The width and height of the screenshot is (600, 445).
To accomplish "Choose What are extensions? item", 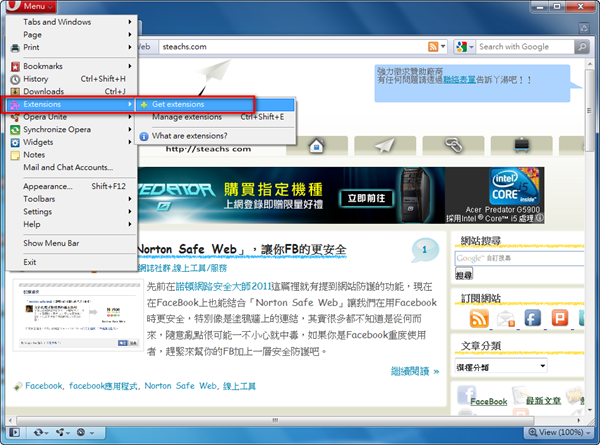I will 215,136.
